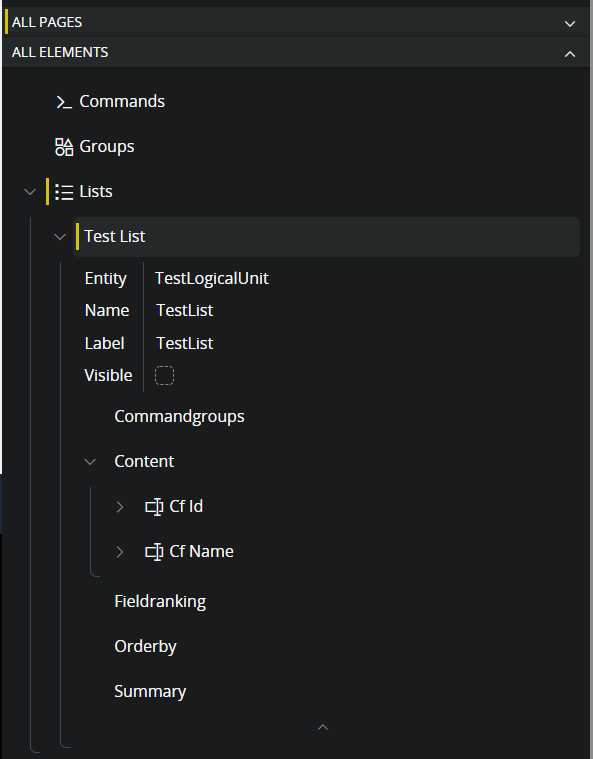593x759 pixels.
Task: Collapse the Test List node
Action: (60, 237)
